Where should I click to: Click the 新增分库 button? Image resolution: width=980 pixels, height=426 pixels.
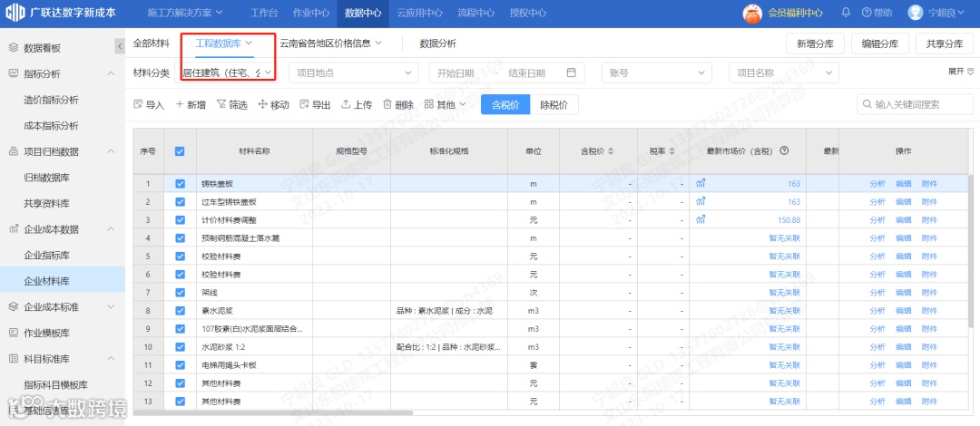(x=815, y=44)
